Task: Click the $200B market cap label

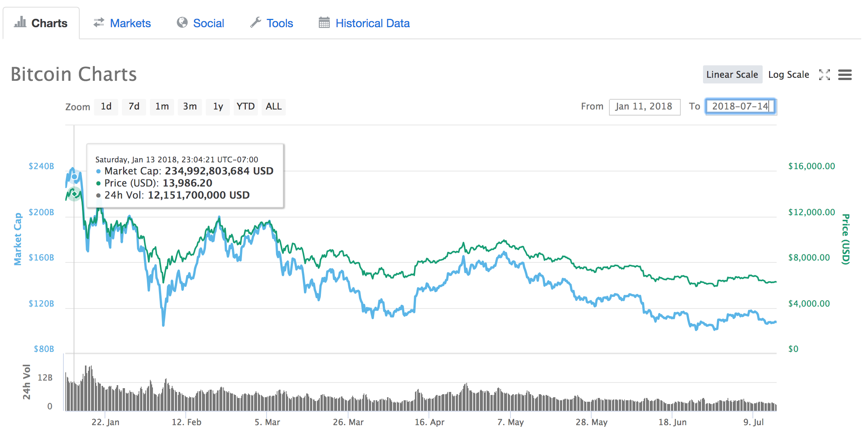Action: (41, 212)
